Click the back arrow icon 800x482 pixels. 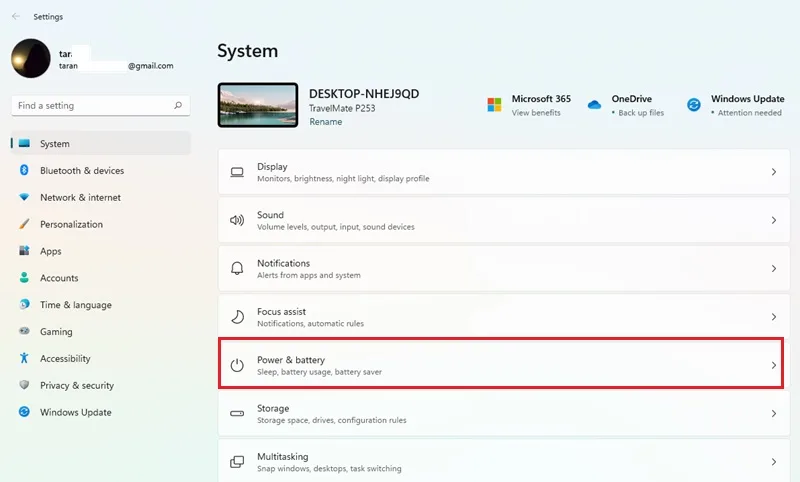16,16
